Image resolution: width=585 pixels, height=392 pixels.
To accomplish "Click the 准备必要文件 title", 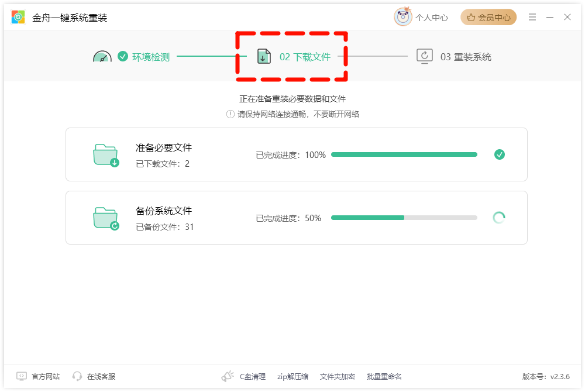I will 164,147.
